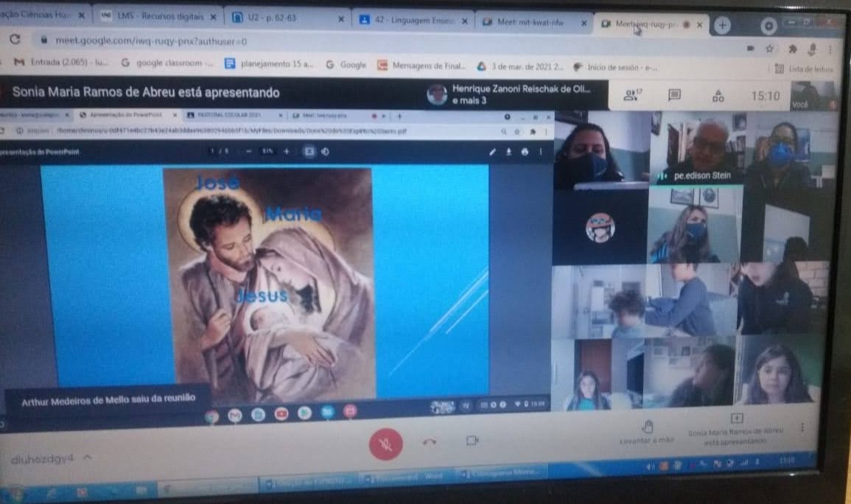Unmute microphone with the red mic button
The width and height of the screenshot is (851, 504).
(385, 444)
